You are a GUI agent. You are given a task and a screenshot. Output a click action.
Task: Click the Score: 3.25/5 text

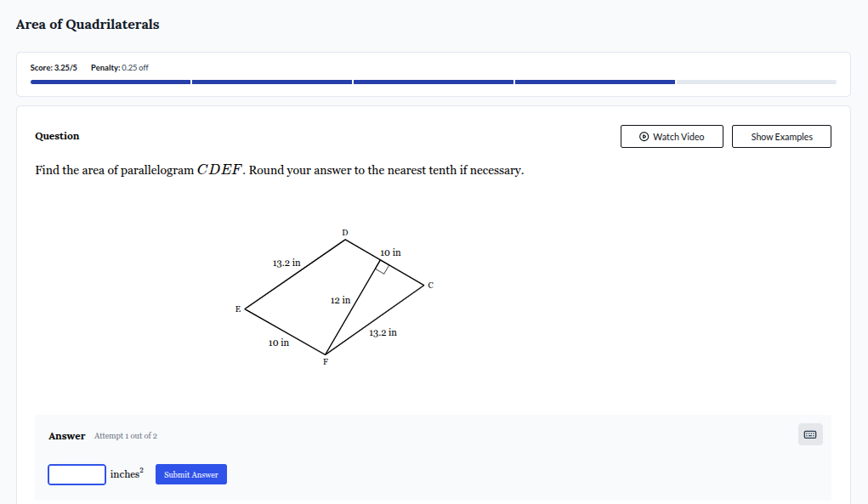tap(53, 67)
